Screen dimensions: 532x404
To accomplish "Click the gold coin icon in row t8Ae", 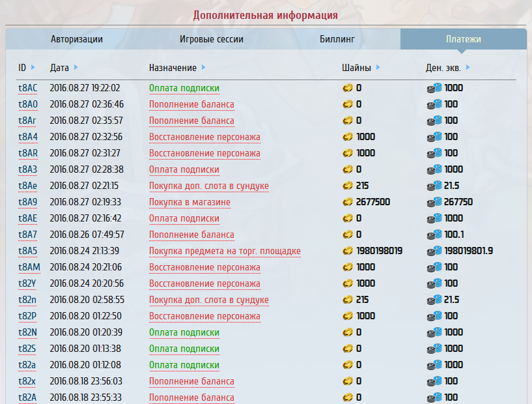I will tap(347, 186).
